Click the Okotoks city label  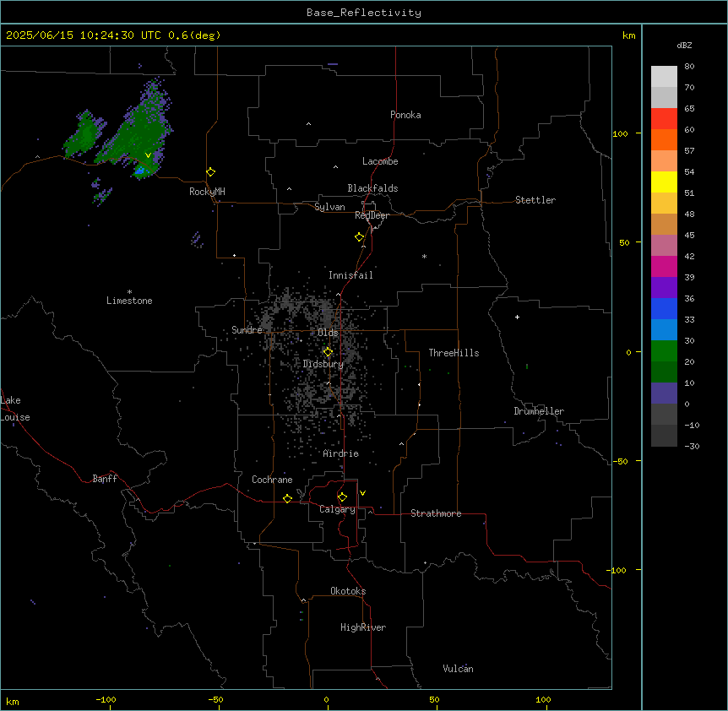348,591
